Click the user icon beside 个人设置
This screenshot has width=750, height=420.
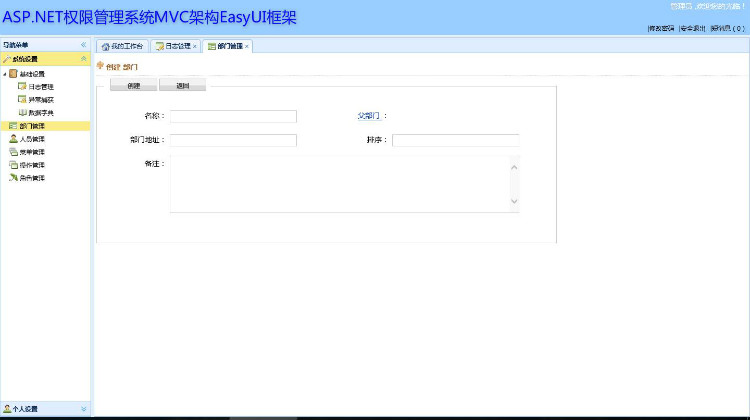pyautogui.click(x=7, y=409)
